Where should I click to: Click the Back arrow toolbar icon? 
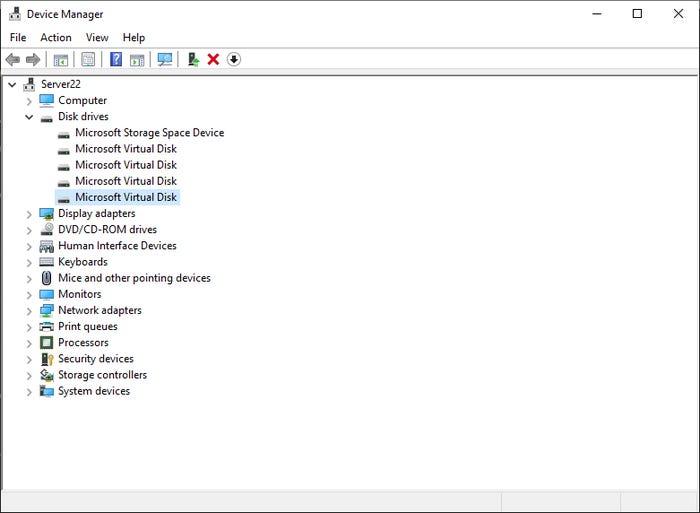pos(12,59)
